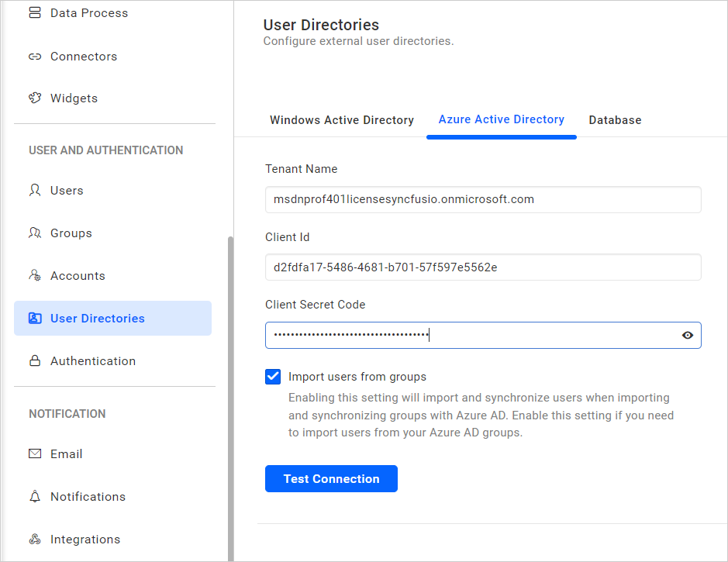Select the Integrations icon
Image resolution: width=728 pixels, height=562 pixels.
point(35,539)
